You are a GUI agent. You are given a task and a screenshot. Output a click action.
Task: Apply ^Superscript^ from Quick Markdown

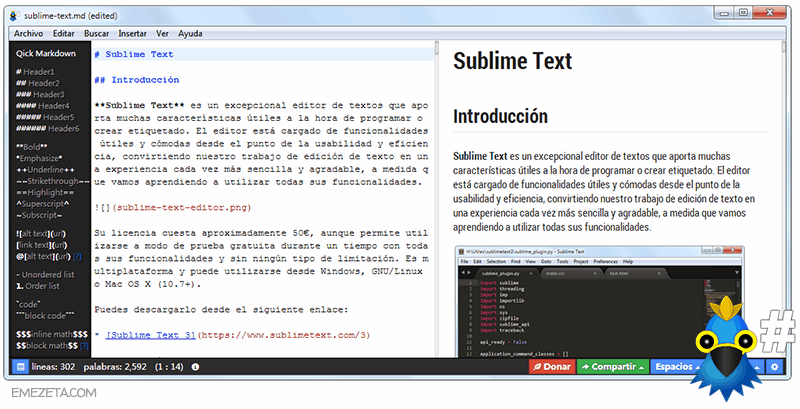pyautogui.click(x=42, y=203)
